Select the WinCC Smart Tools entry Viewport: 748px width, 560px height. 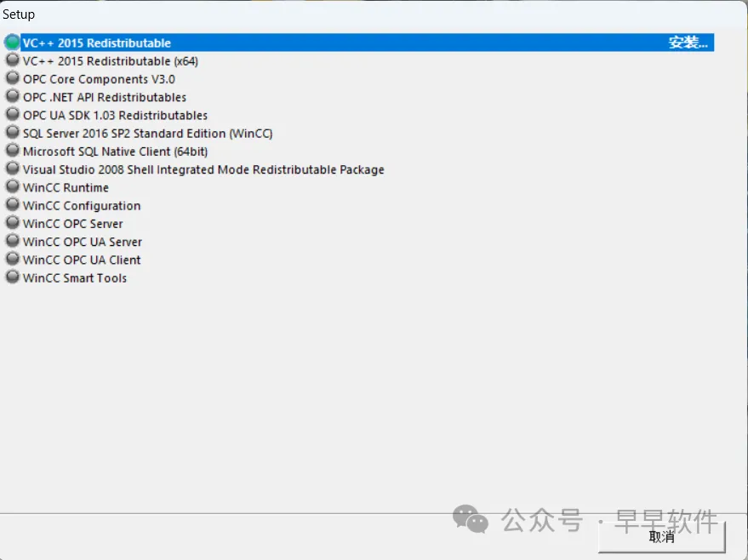pos(74,278)
